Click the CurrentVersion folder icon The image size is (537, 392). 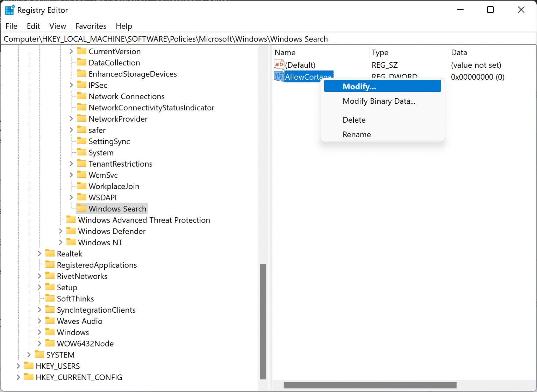pos(82,51)
